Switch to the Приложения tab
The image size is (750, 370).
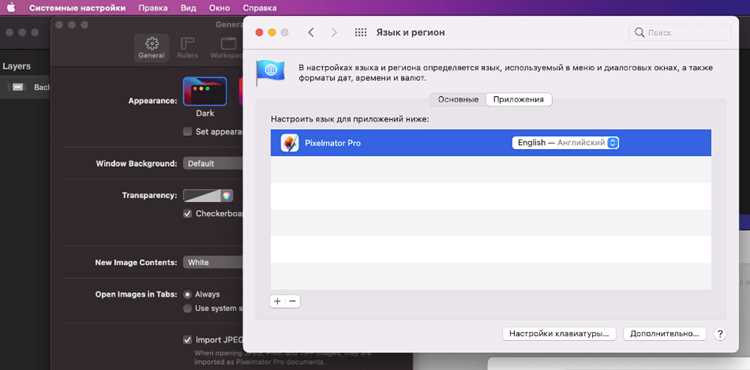(x=518, y=99)
